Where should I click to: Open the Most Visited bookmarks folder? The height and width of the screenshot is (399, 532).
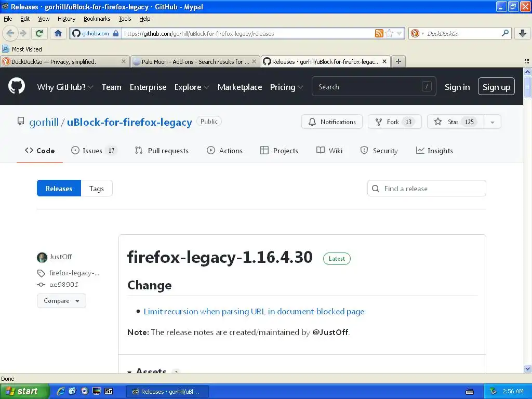coord(22,49)
